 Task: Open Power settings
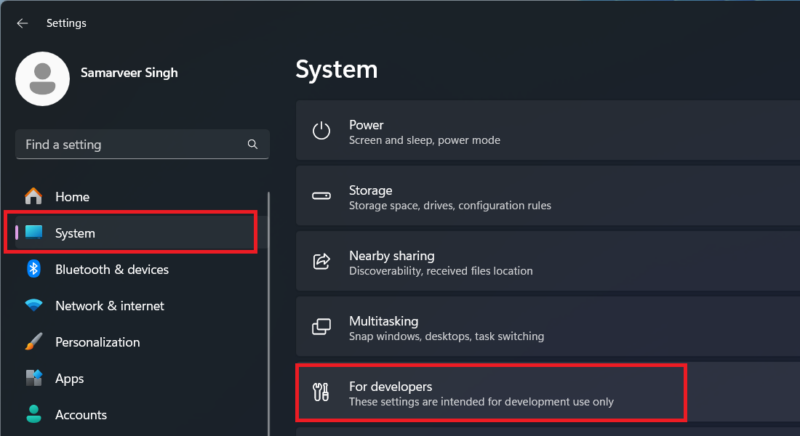[547, 131]
